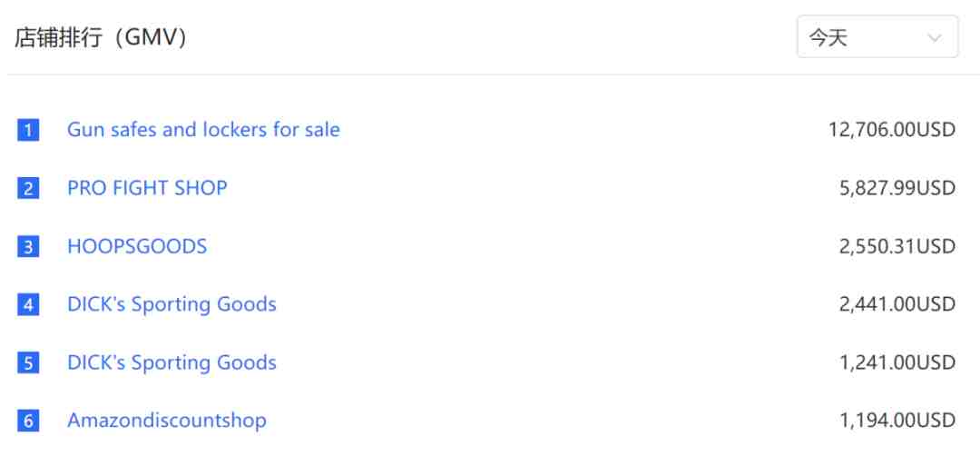
Task: Open the PRO FIGHT SHOP store link
Action: click(x=148, y=188)
